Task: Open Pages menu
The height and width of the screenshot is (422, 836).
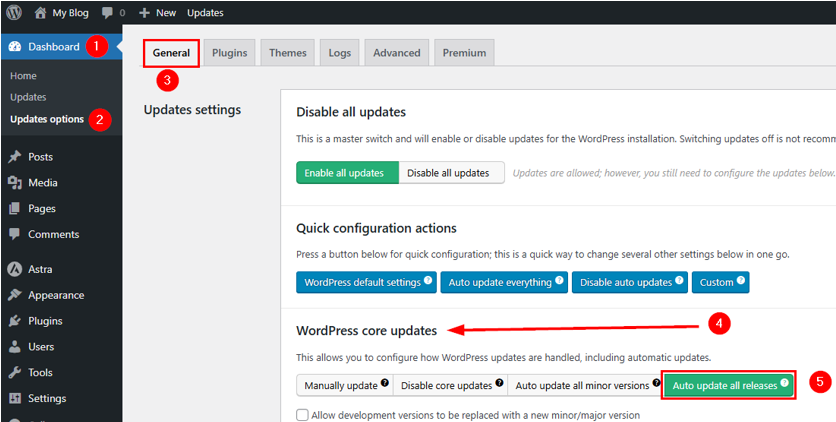Action: coord(61,208)
